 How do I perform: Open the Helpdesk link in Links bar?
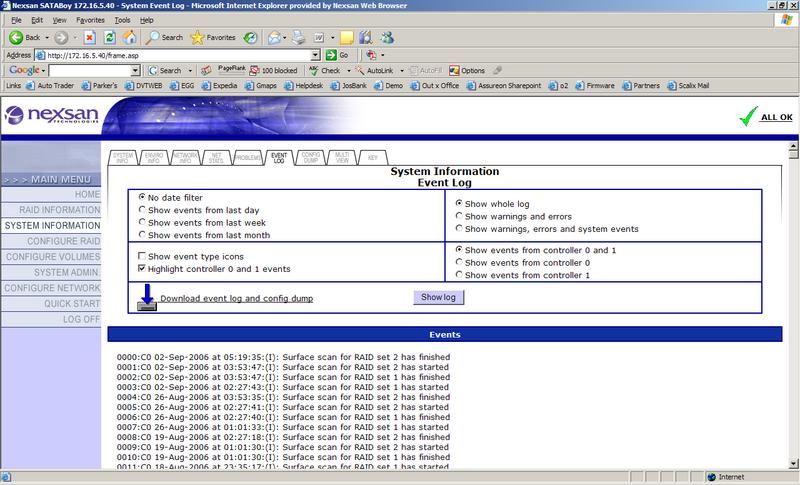click(304, 86)
